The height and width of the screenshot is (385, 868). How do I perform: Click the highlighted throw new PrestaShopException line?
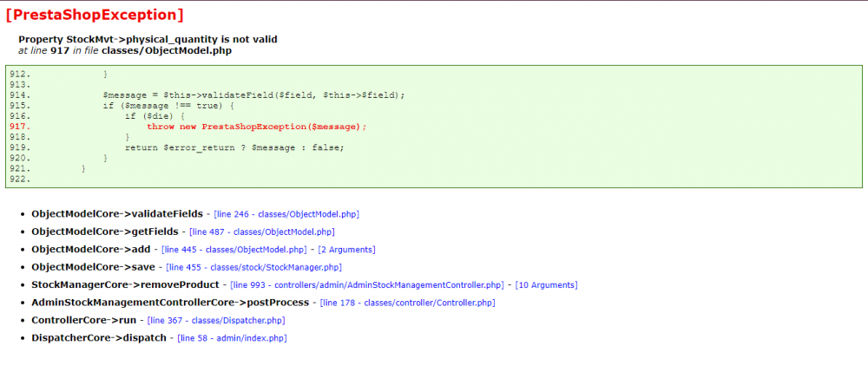pyautogui.click(x=257, y=127)
